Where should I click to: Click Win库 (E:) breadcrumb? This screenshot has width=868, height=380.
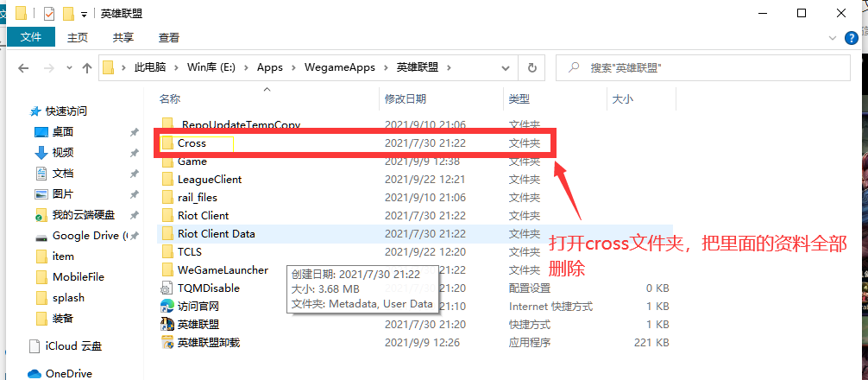coord(211,67)
